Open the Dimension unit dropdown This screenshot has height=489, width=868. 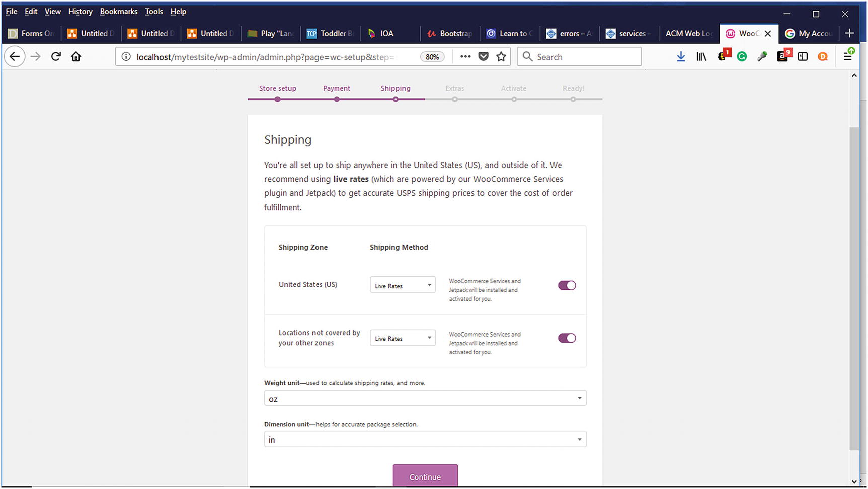click(x=425, y=440)
